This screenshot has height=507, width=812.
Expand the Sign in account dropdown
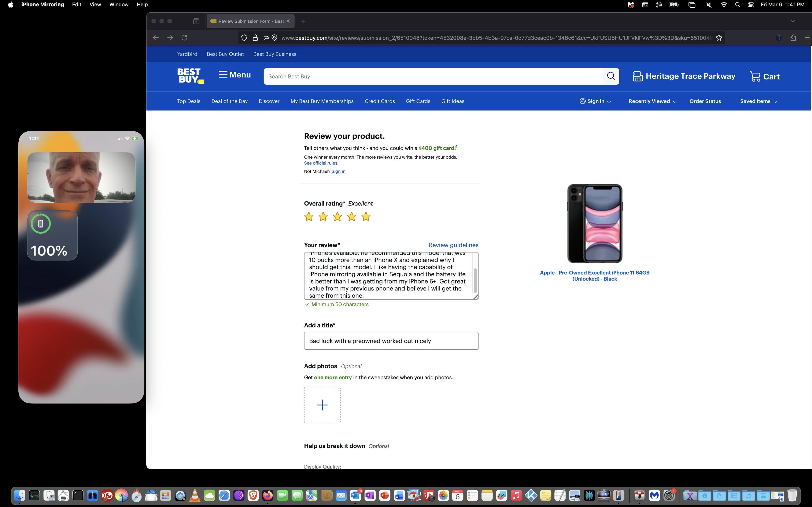click(x=596, y=101)
